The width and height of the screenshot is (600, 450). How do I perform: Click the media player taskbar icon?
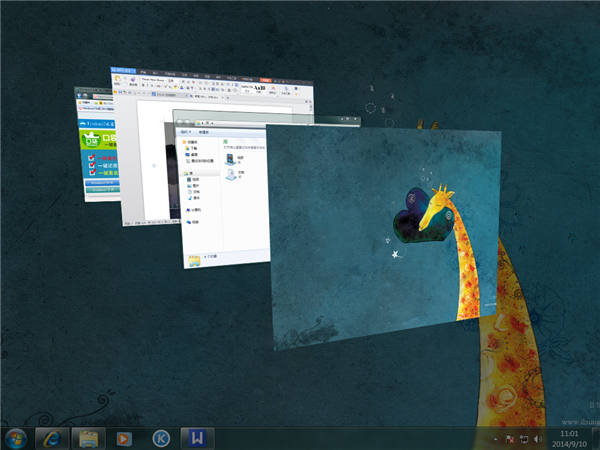click(x=124, y=438)
